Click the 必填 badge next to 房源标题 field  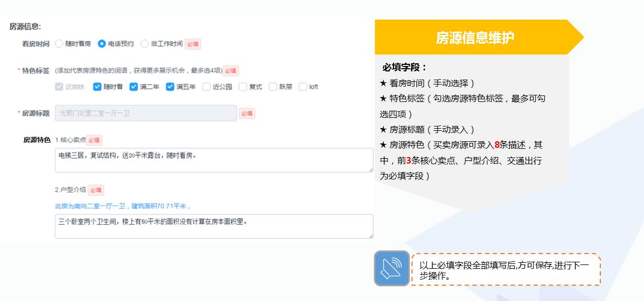click(247, 113)
